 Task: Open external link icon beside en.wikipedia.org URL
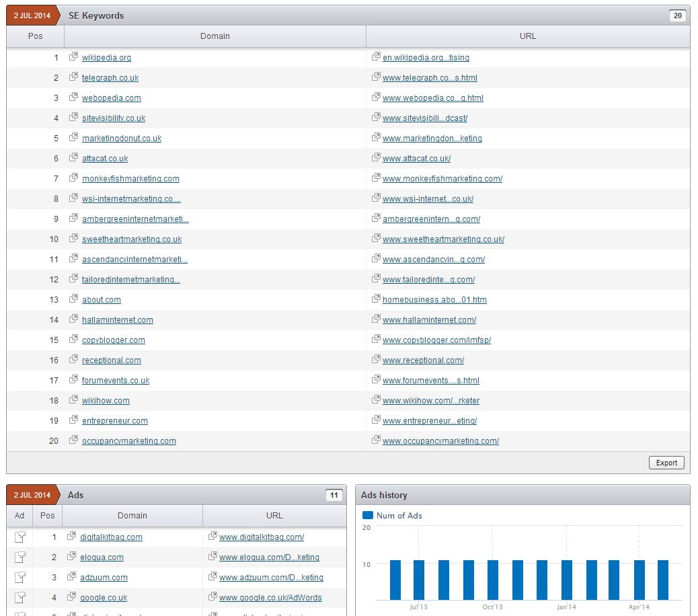[376, 56]
